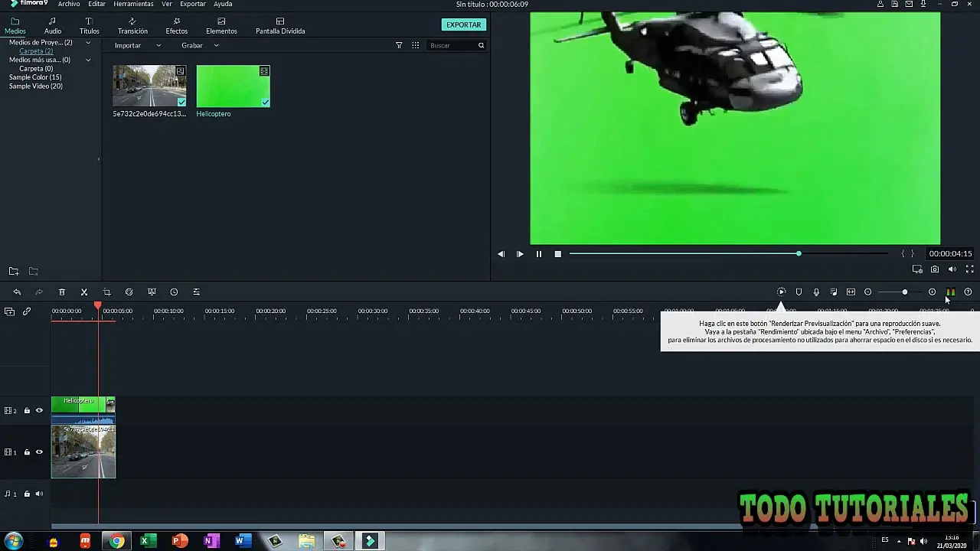
Task: Click the preview progress slider handle
Action: pos(799,253)
